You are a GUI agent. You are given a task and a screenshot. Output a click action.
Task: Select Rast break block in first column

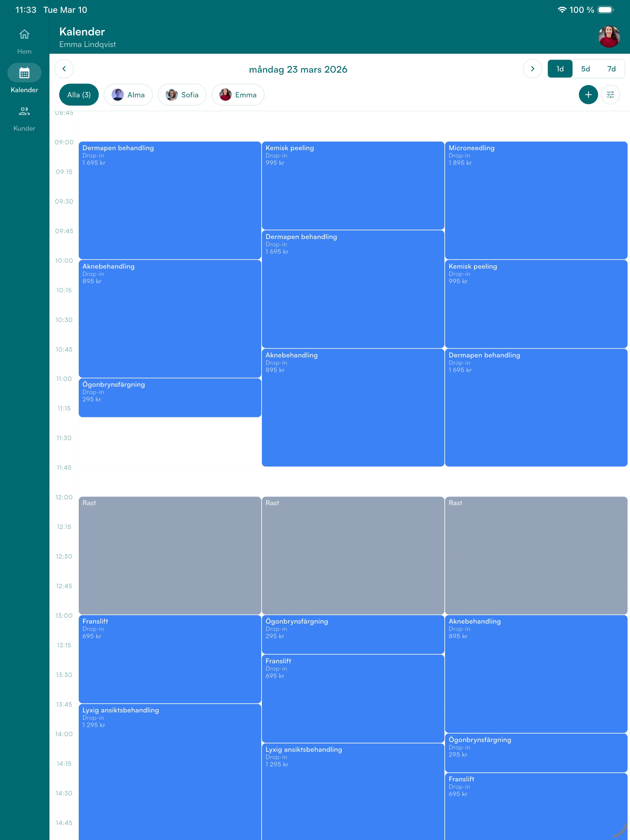[x=170, y=556]
